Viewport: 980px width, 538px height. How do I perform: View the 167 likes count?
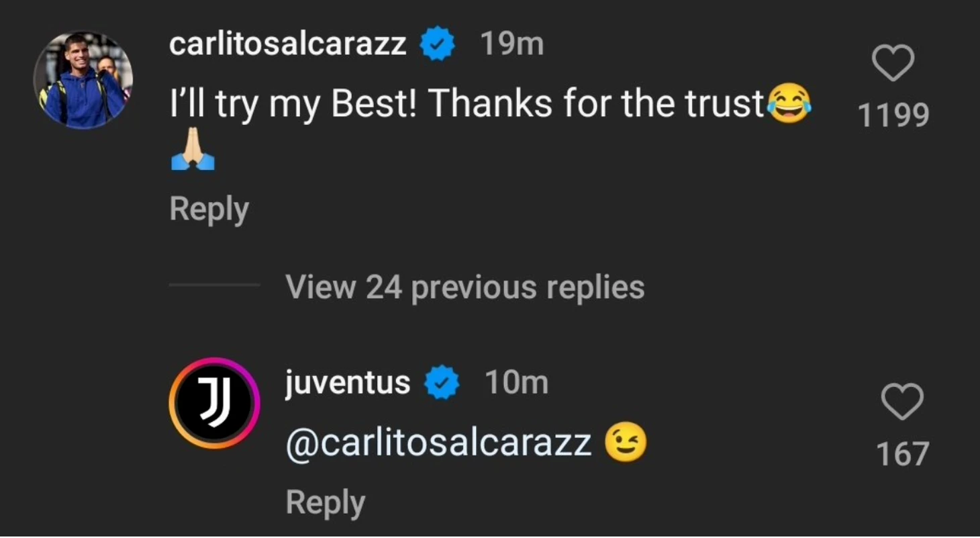pyautogui.click(x=902, y=453)
